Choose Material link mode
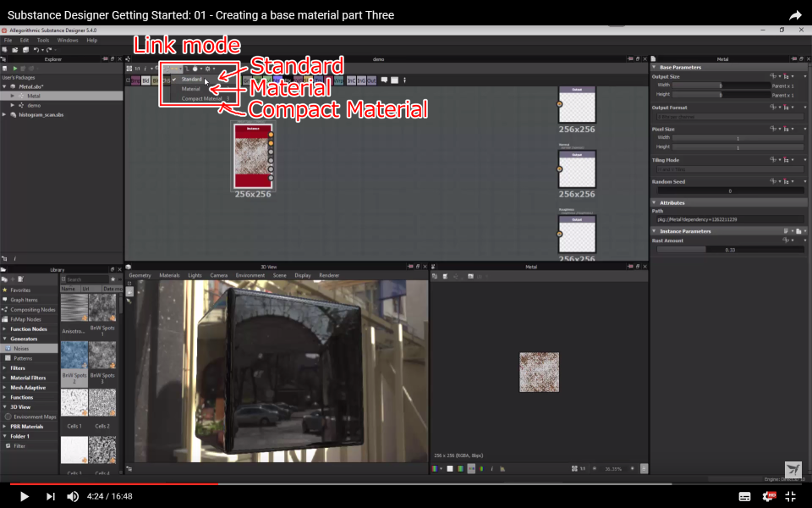The width and height of the screenshot is (812, 508). (190, 89)
